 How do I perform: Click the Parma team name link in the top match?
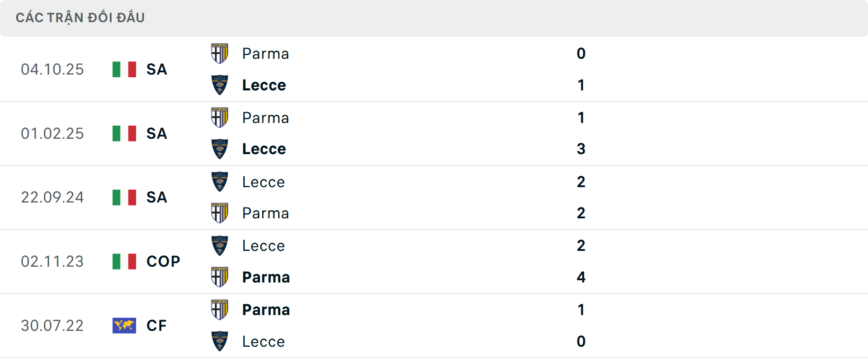point(265,53)
